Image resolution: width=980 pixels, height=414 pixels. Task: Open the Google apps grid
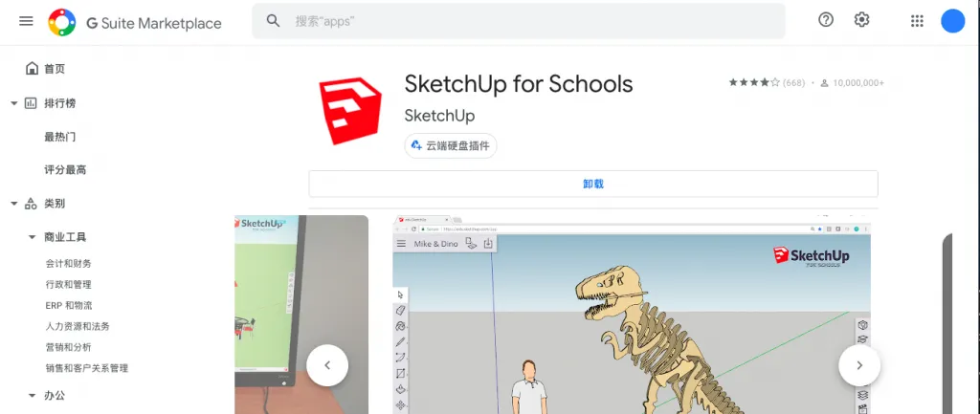[x=917, y=21]
